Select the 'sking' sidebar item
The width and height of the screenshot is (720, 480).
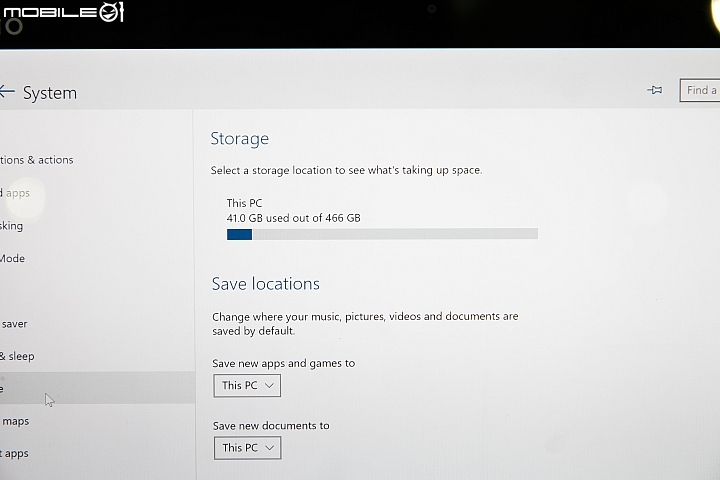pos(11,226)
